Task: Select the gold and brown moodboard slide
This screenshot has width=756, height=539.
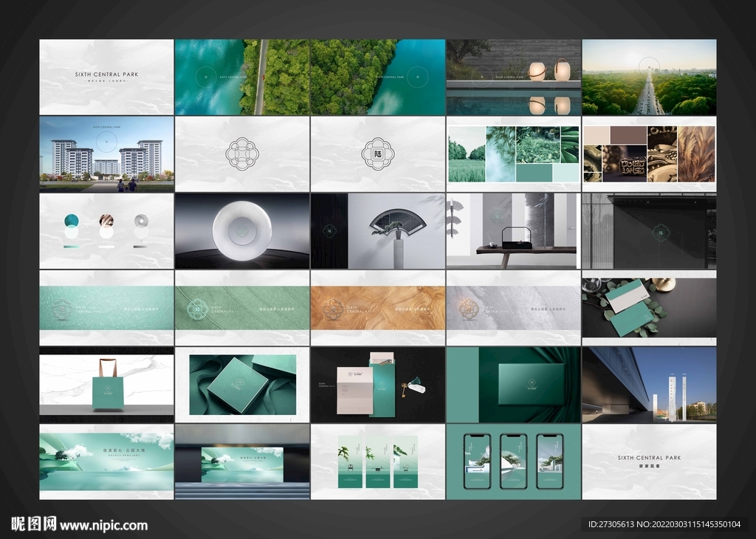Action: [x=649, y=154]
